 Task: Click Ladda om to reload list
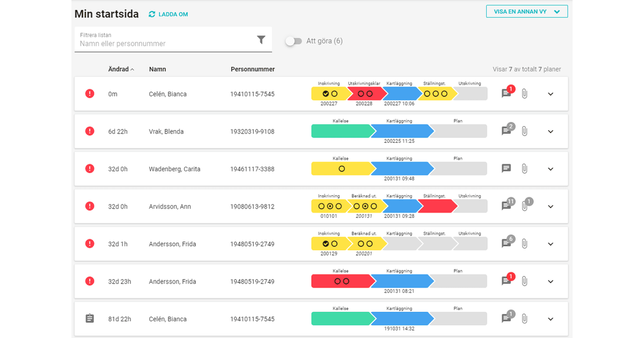(x=173, y=15)
